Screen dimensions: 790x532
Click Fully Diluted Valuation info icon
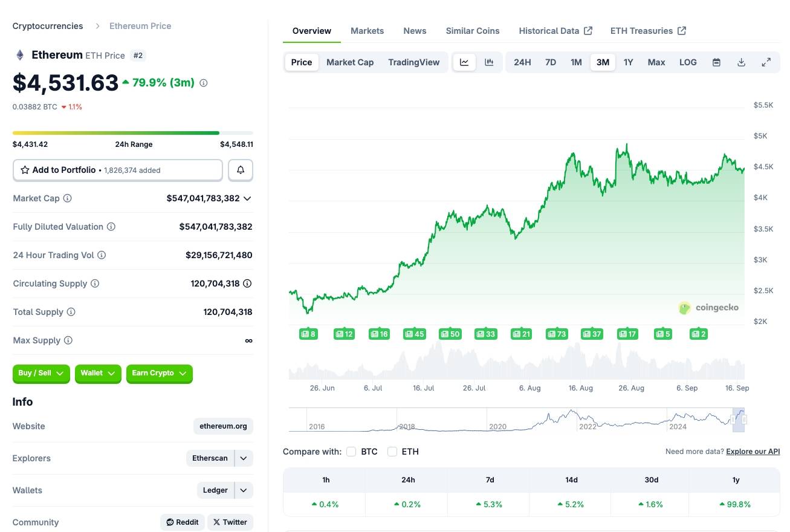(x=111, y=227)
